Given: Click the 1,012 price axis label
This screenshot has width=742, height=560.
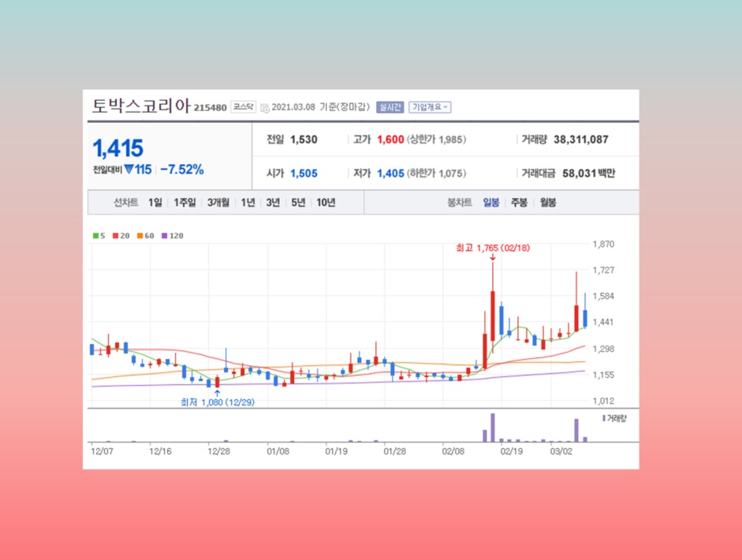Looking at the screenshot, I should (x=603, y=401).
